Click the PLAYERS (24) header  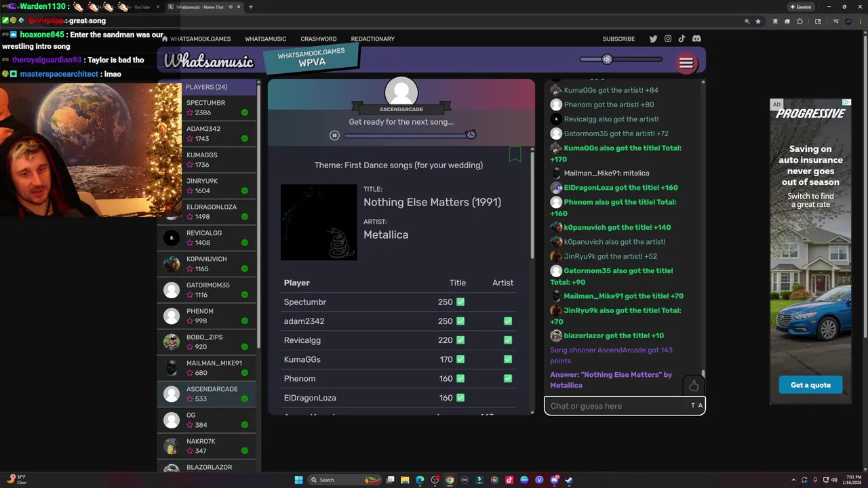click(206, 87)
